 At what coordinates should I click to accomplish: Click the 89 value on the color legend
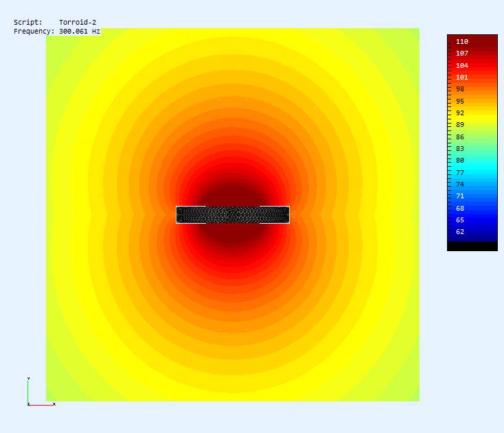(x=460, y=125)
